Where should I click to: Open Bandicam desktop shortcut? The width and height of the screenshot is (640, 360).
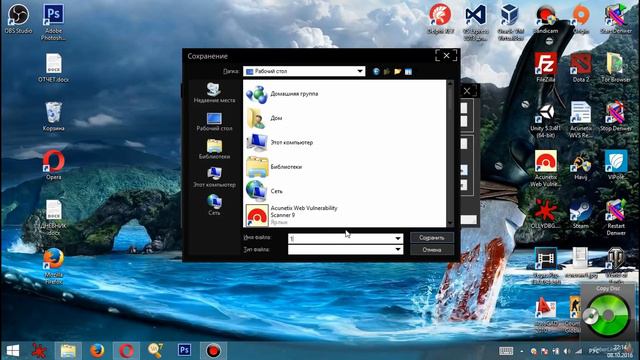[x=546, y=18]
